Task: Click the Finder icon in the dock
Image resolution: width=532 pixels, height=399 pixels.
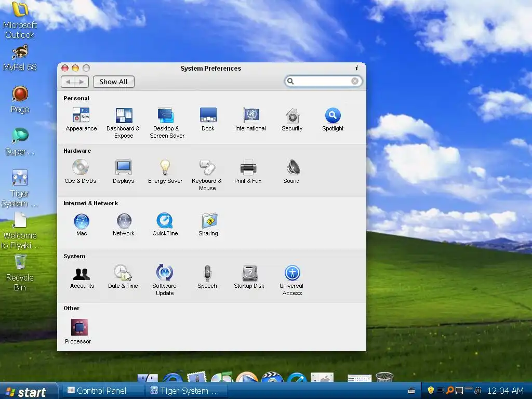Action: click(x=148, y=378)
